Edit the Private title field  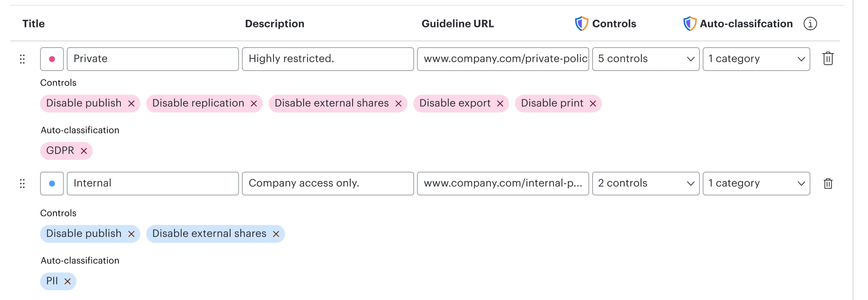[153, 59]
